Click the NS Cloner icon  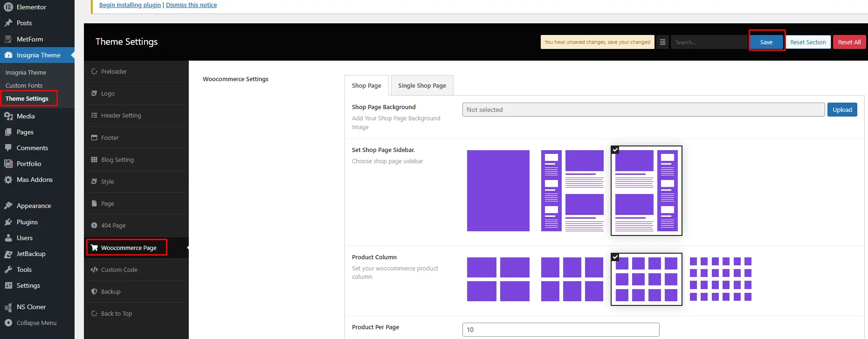[8, 307]
